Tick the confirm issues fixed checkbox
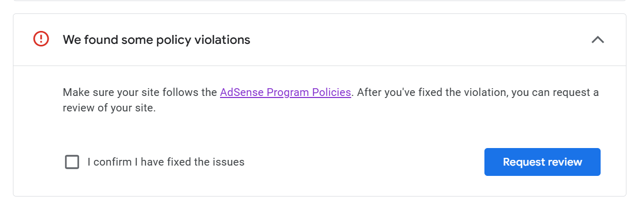 point(72,162)
